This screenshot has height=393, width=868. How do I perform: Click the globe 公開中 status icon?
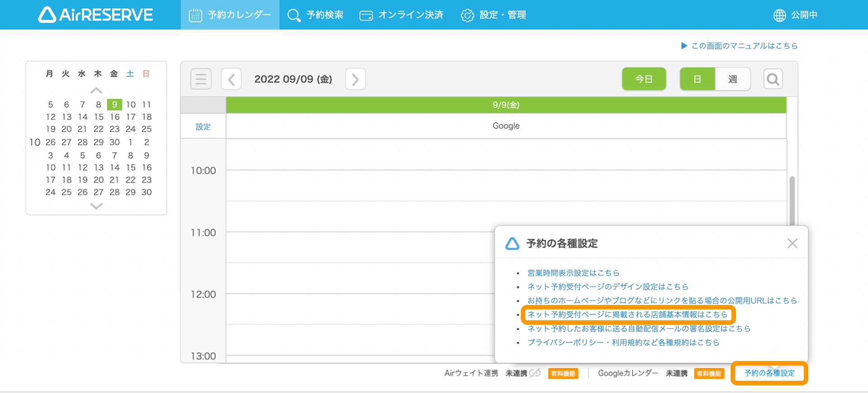tap(779, 15)
